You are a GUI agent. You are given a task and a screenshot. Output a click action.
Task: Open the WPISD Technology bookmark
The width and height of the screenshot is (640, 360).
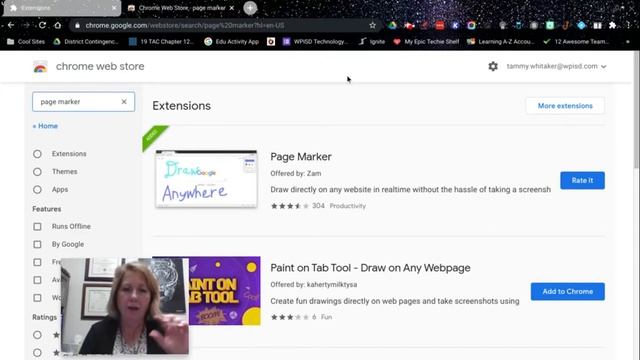pyautogui.click(x=315, y=42)
